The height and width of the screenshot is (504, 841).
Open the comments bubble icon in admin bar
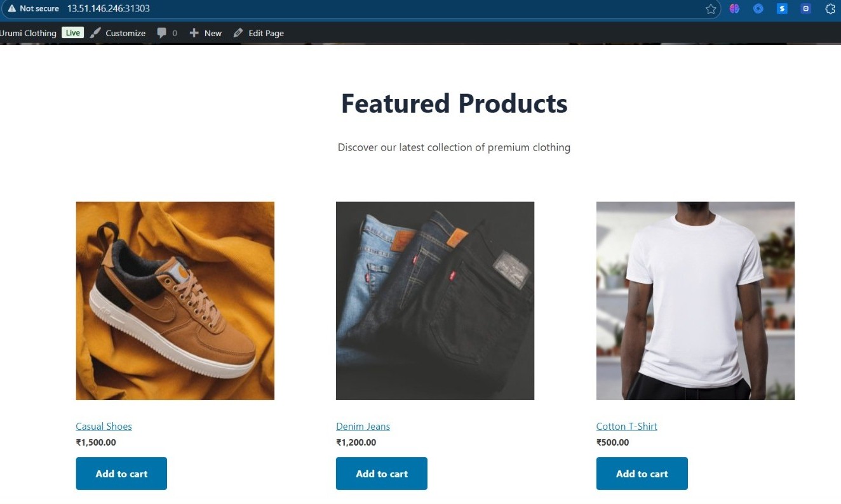coord(162,33)
